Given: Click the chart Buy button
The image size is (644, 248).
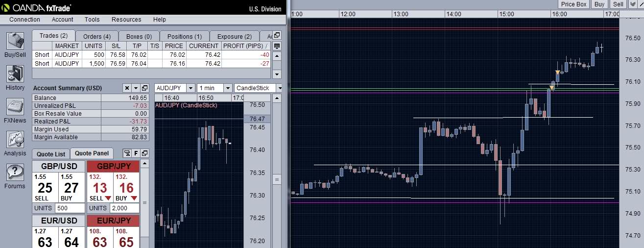Looking at the screenshot, I should pyautogui.click(x=599, y=4).
